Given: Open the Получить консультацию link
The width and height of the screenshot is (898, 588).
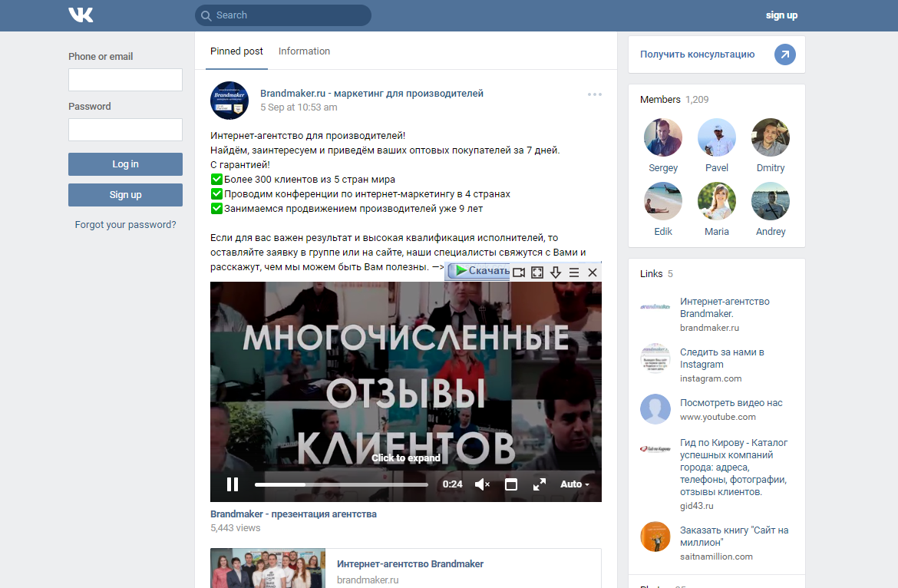Looking at the screenshot, I should [x=698, y=55].
